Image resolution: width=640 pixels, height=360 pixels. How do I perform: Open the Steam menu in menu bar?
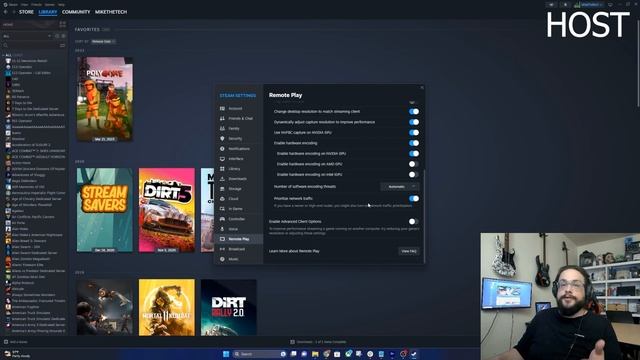(13, 4)
